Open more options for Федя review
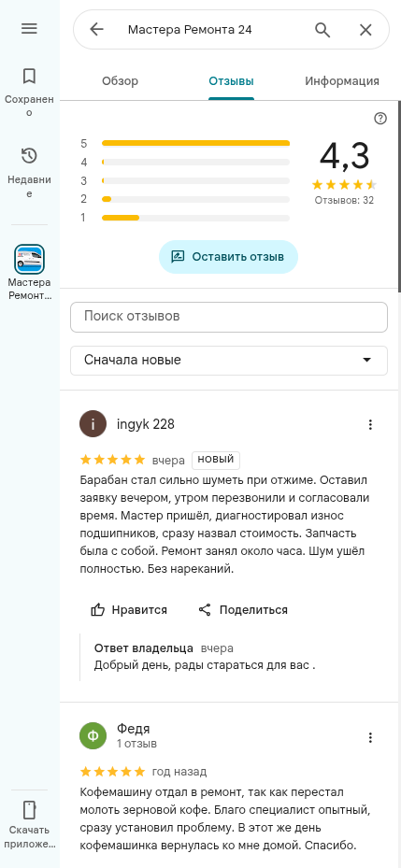The width and height of the screenshot is (401, 868). click(370, 737)
